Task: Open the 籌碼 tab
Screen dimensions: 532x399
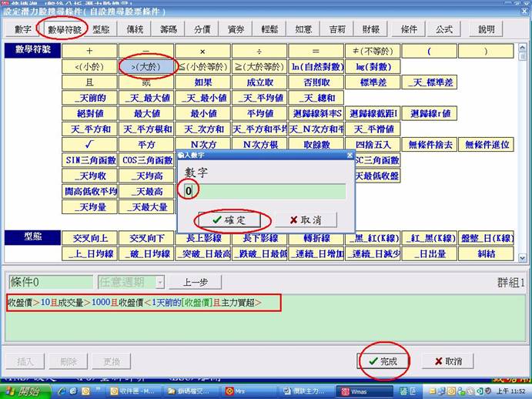Action: (x=168, y=29)
